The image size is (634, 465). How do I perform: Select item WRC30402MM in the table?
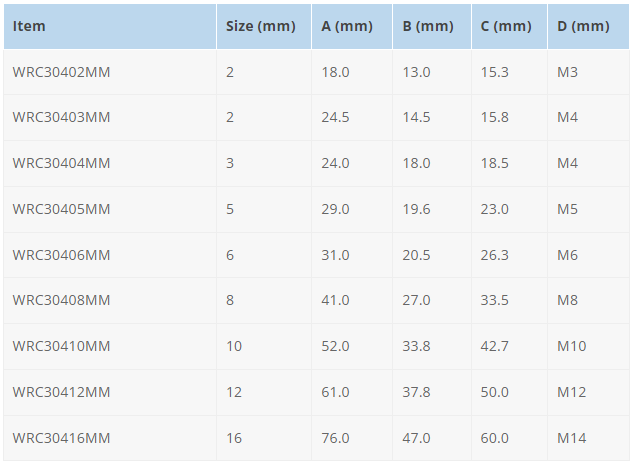[x=61, y=72]
